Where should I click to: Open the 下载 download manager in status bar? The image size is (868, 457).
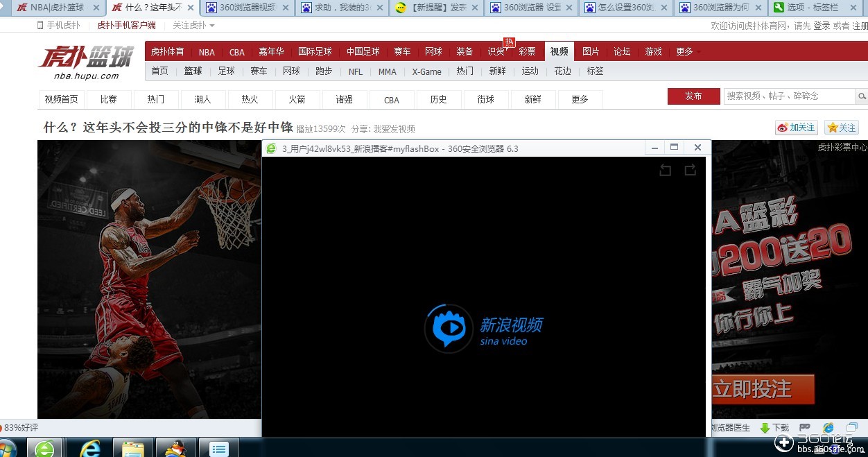[x=775, y=428]
